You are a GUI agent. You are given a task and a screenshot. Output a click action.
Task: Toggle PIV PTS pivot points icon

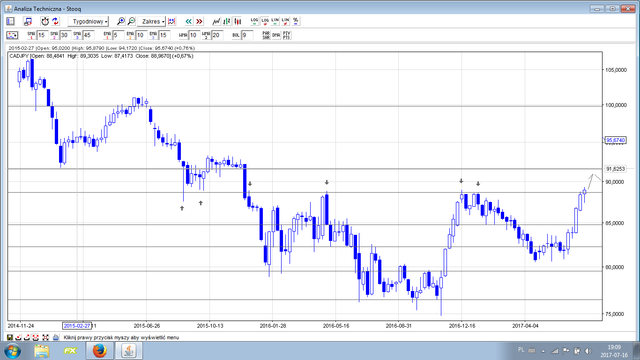point(287,36)
